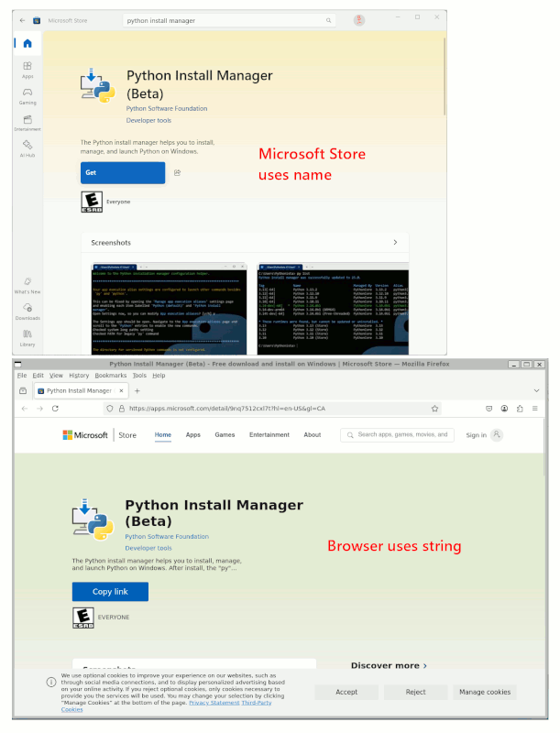
Task: Select Games in web Store navigation
Action: pos(225,434)
